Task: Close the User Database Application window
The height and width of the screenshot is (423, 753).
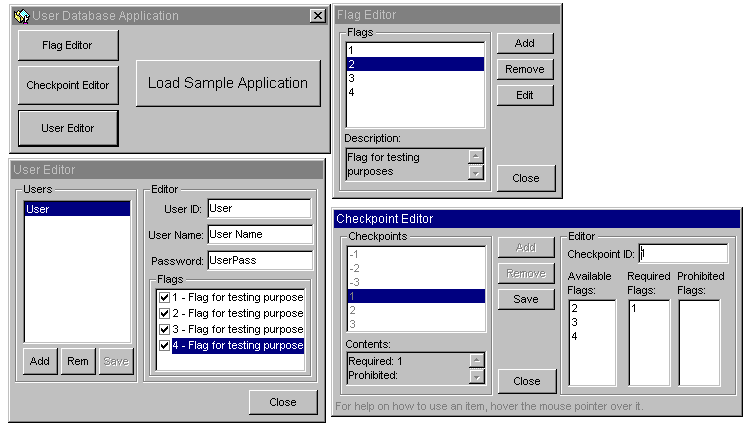Action: point(317,15)
